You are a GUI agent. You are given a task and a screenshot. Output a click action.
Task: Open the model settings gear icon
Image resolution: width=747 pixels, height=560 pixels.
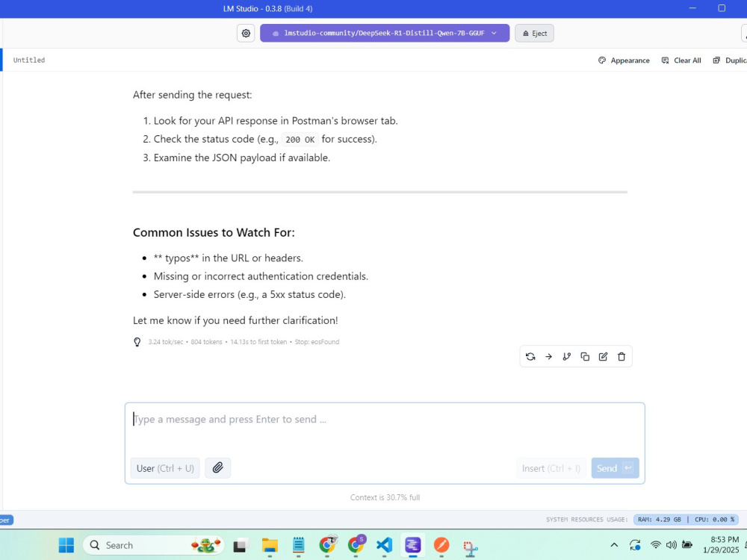tap(246, 34)
